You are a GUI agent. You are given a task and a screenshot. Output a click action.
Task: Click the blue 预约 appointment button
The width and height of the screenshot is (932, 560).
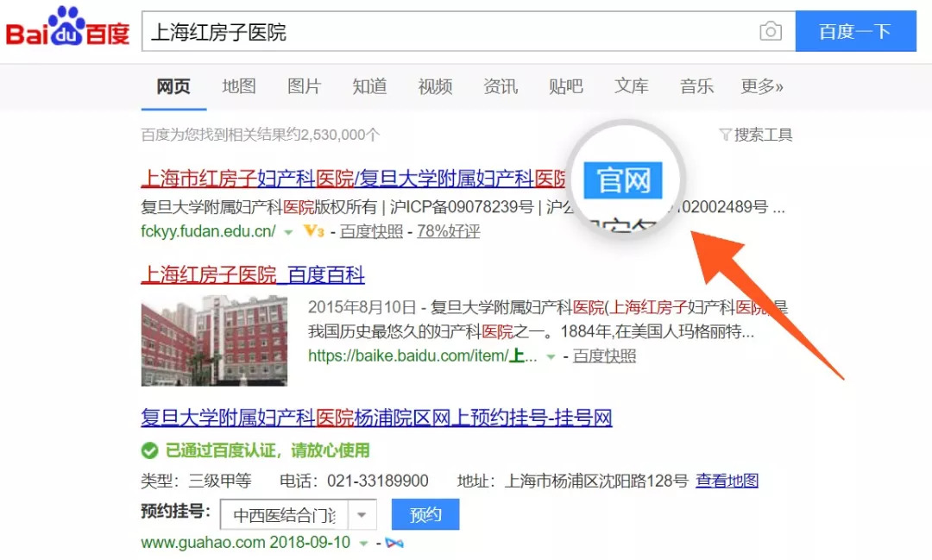coord(425,515)
